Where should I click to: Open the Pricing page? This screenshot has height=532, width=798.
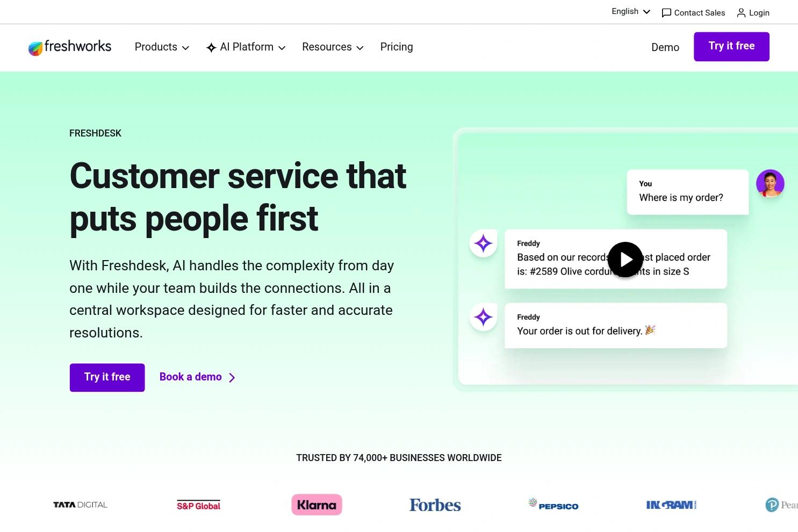click(397, 47)
